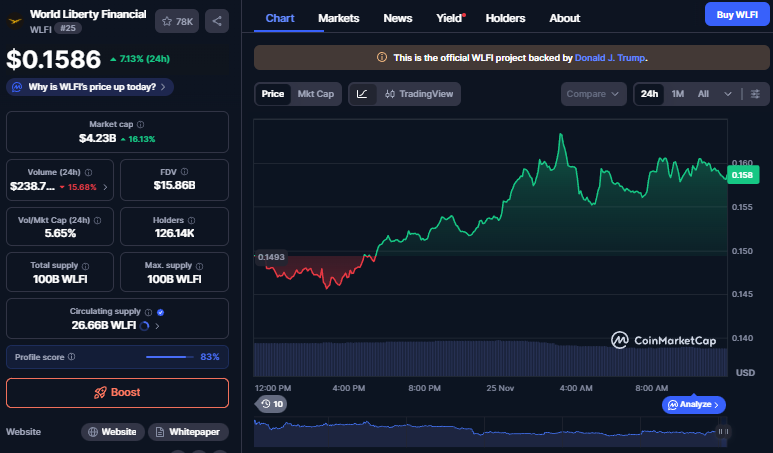Expand Volume (24h) details arrow

[x=105, y=187]
